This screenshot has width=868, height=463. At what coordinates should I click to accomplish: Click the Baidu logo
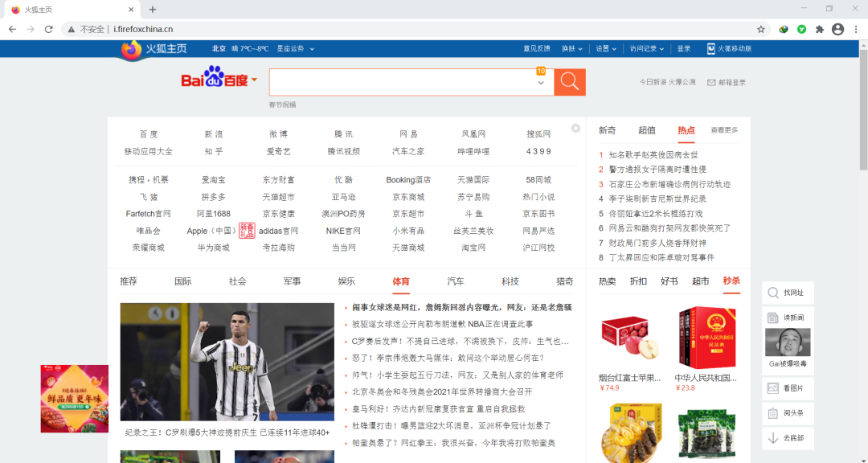click(x=215, y=77)
